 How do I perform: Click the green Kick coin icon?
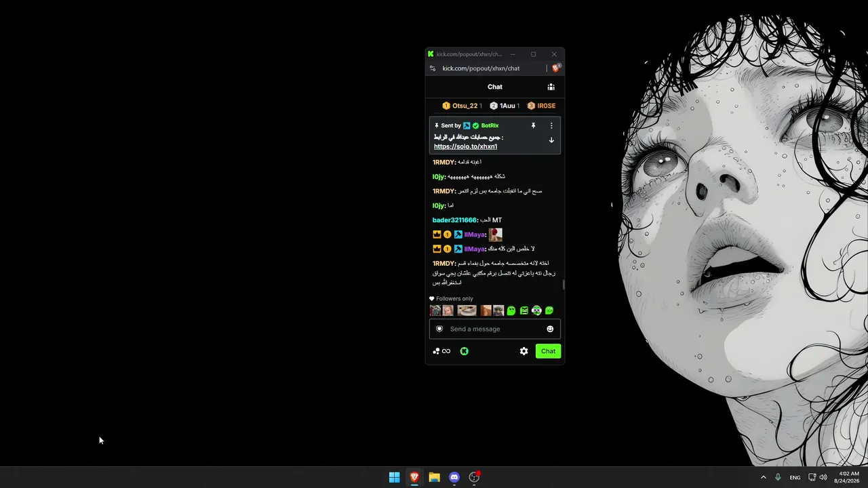[464, 351]
